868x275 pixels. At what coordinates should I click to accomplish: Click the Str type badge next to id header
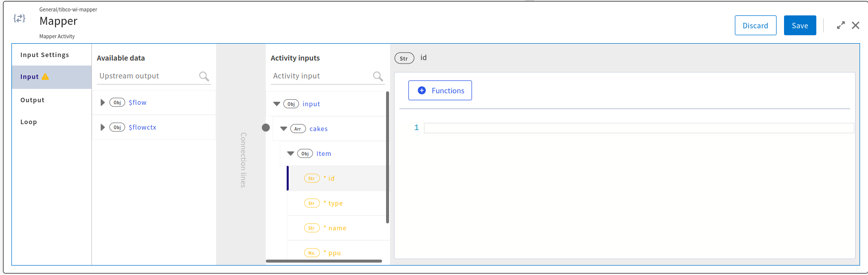point(404,58)
